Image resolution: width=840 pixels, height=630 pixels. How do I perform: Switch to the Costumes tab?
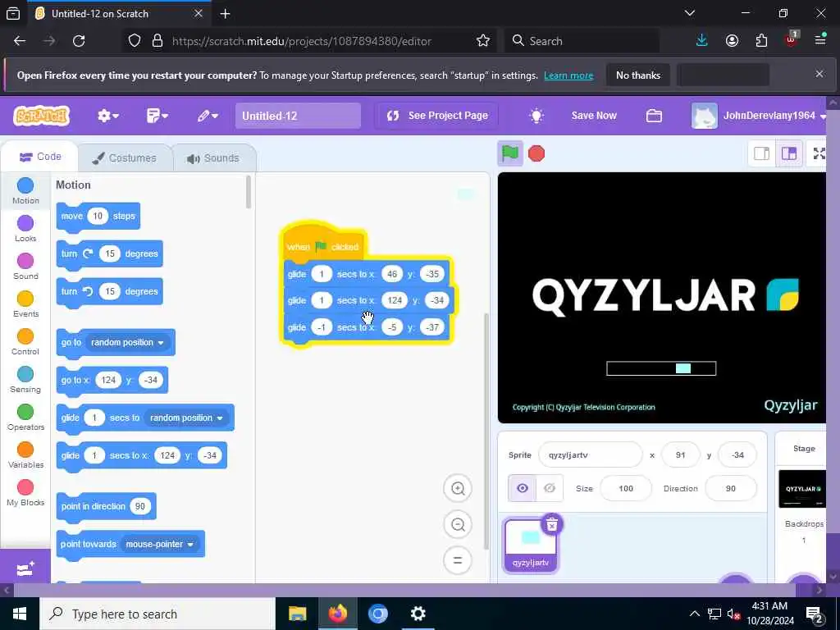point(125,158)
